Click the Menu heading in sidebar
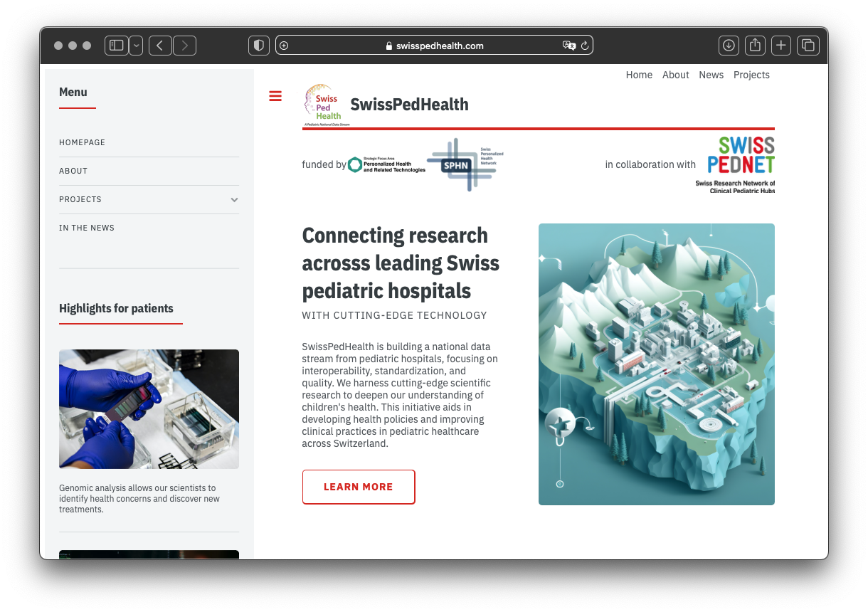This screenshot has width=868, height=612. pyautogui.click(x=73, y=92)
